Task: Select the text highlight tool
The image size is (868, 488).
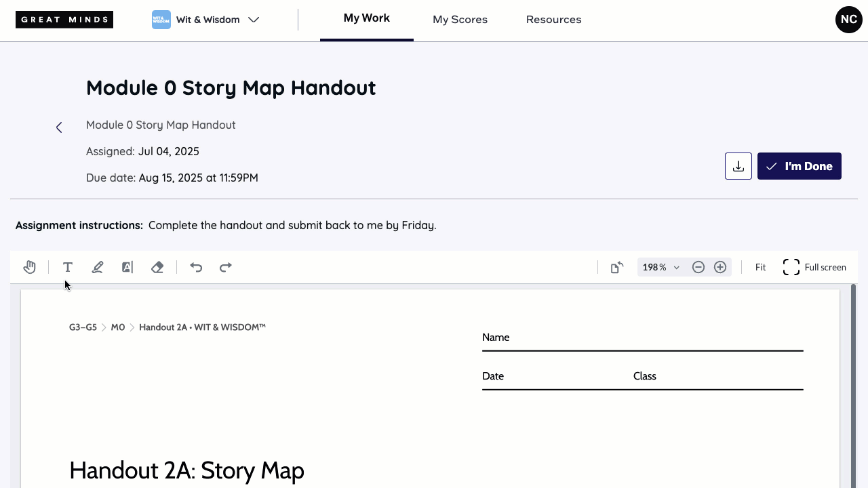Action: (127, 268)
